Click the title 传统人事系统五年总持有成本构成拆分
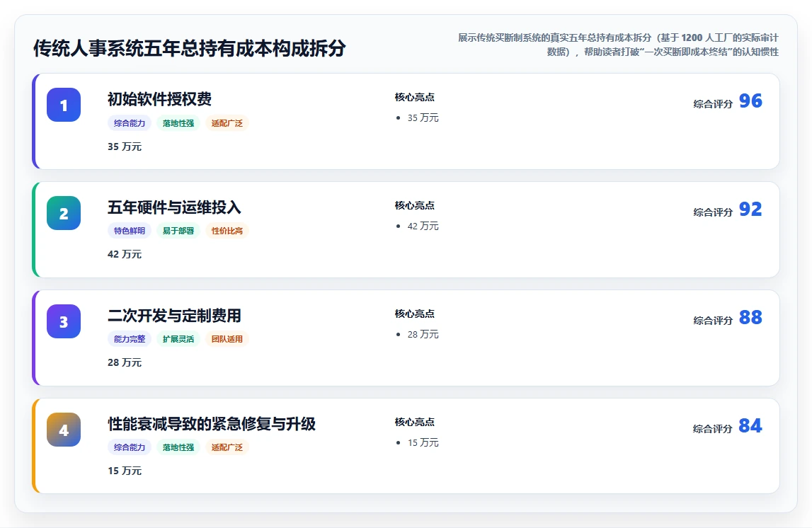 coord(190,48)
